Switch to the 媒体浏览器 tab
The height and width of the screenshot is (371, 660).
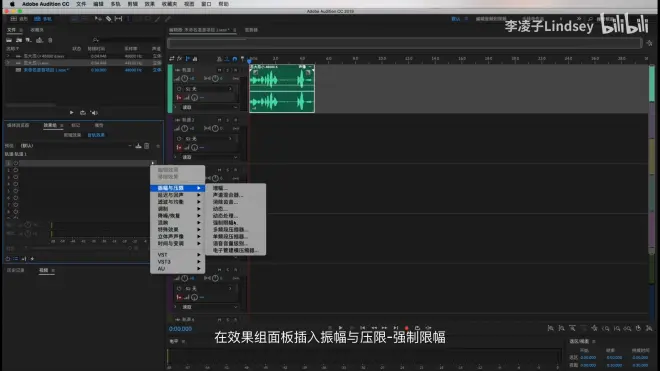pos(18,125)
